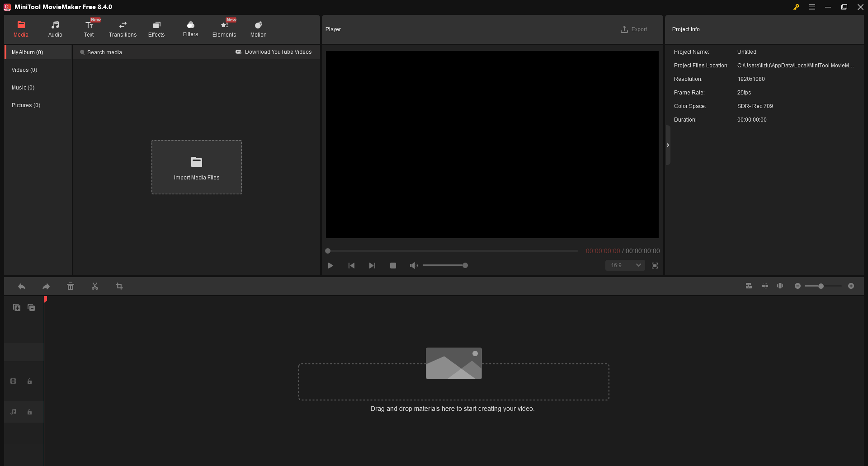Open the Filters panel
Image resolution: width=868 pixels, height=466 pixels.
coord(190,28)
